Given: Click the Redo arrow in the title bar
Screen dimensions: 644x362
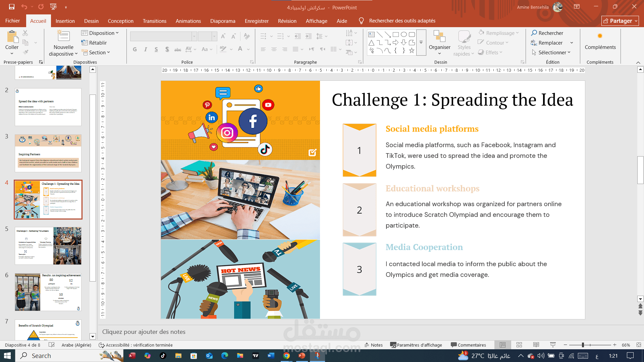Looking at the screenshot, I should [x=41, y=7].
